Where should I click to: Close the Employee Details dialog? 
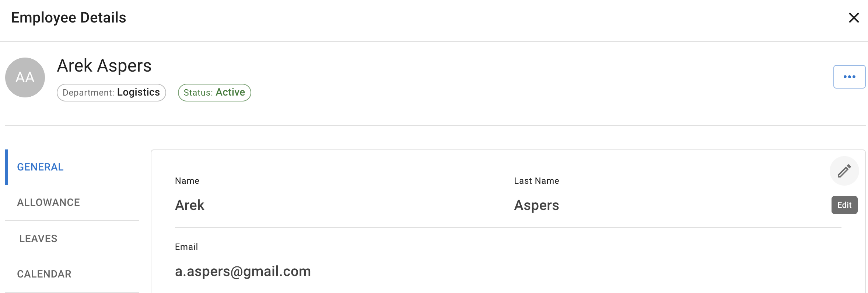point(854,18)
